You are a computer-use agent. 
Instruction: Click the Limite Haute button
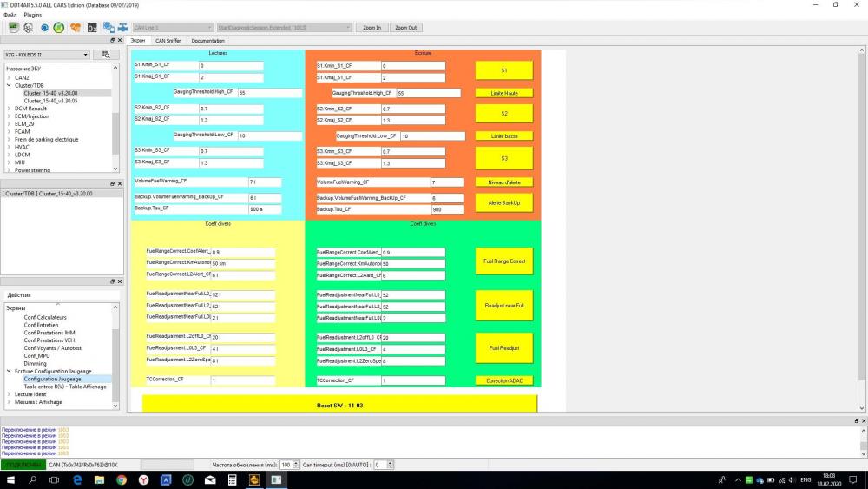503,93
